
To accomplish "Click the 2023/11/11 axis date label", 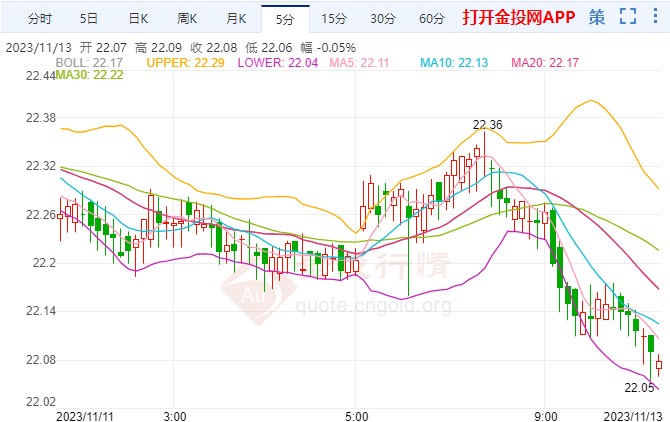I will [85, 416].
